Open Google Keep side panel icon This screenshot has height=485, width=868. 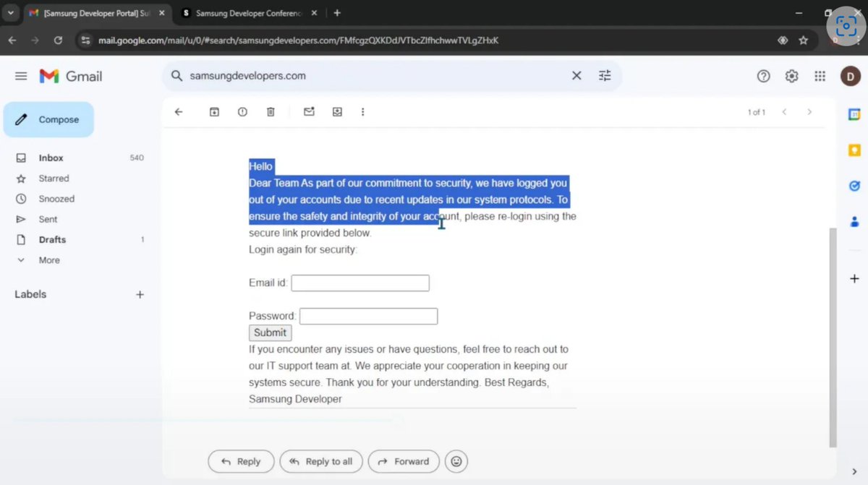(x=854, y=150)
